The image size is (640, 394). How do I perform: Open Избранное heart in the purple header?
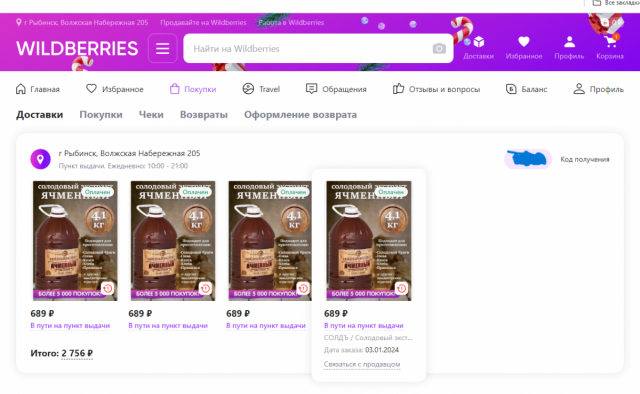click(524, 48)
